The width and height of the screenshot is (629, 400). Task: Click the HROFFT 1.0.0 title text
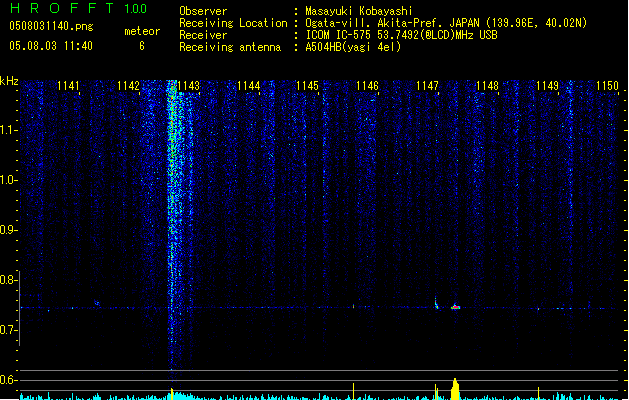pos(78,8)
